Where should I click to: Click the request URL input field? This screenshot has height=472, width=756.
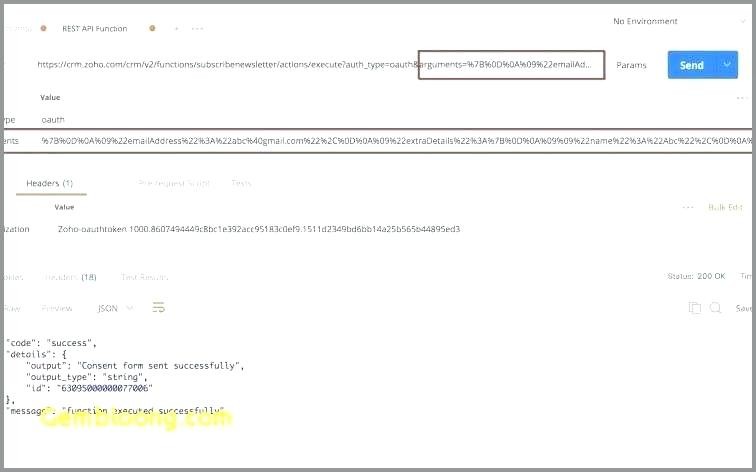click(x=318, y=65)
